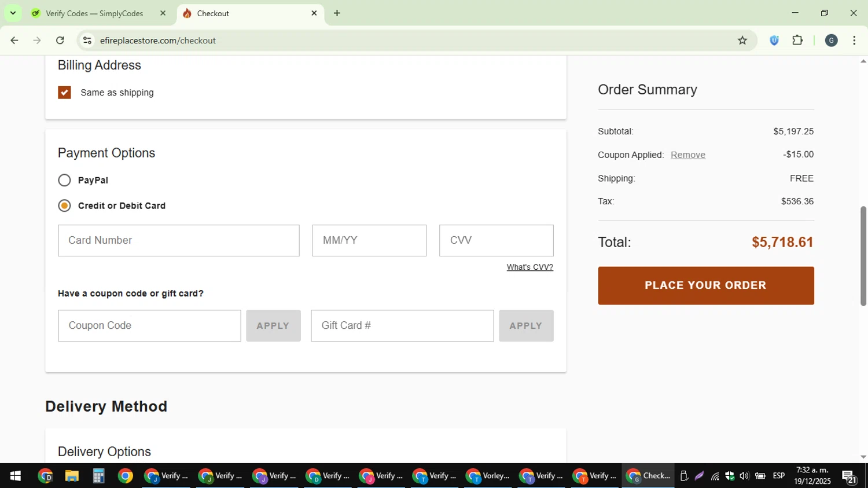The width and height of the screenshot is (868, 488).
Task: Focus the Gift Card # field
Action: (x=402, y=325)
